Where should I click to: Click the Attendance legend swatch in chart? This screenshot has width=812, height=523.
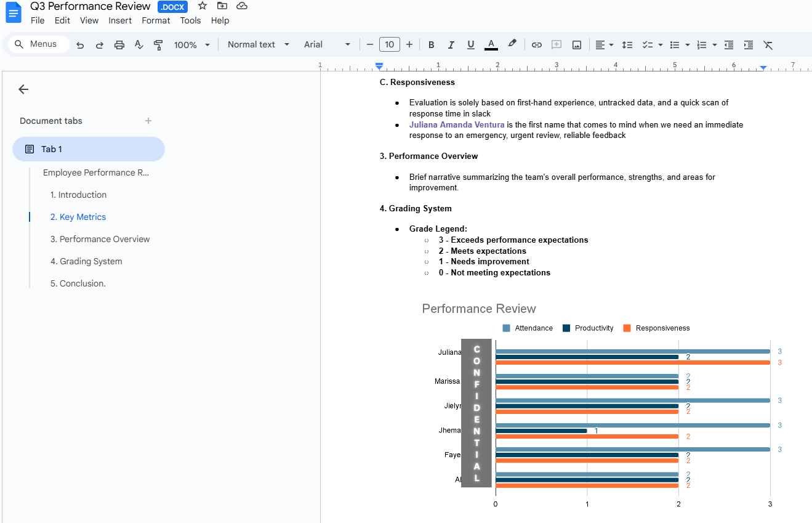click(x=507, y=328)
